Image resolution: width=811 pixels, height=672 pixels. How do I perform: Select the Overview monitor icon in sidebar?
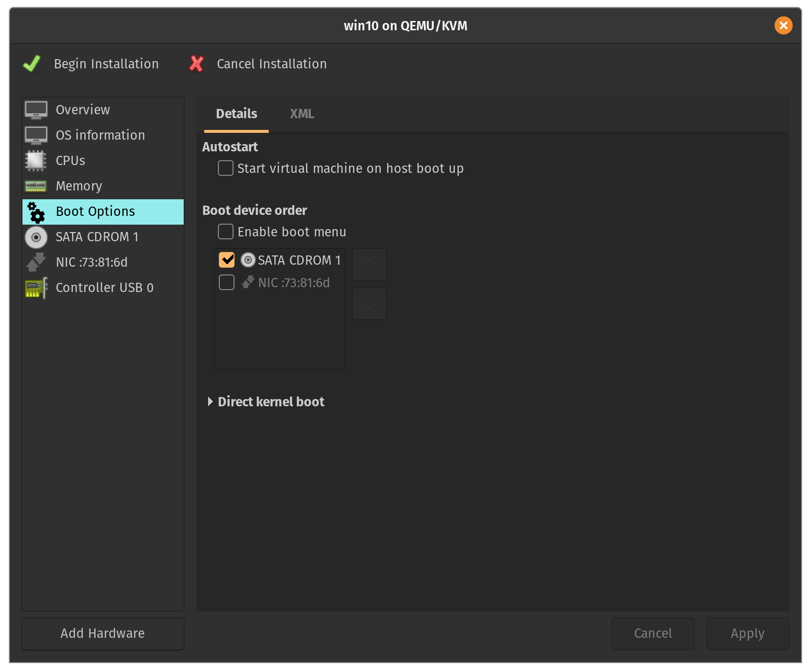(36, 110)
